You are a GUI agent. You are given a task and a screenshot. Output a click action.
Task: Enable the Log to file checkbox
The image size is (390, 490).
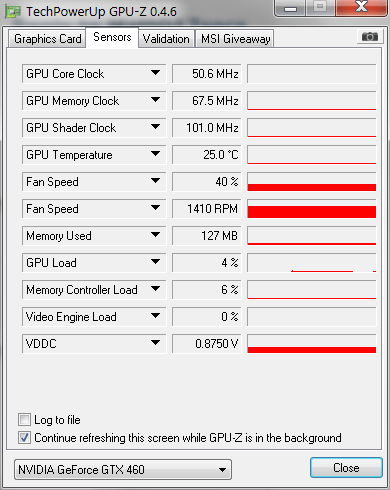click(x=24, y=420)
